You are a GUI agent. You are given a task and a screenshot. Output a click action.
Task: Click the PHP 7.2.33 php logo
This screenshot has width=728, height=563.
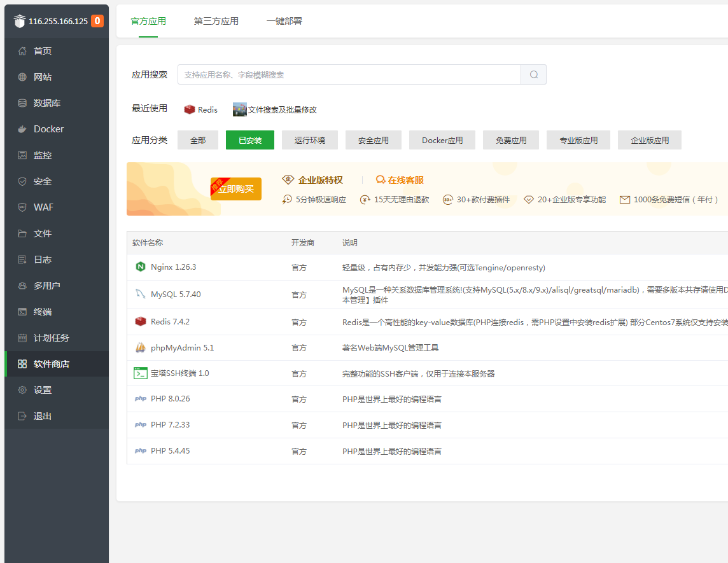(140, 425)
